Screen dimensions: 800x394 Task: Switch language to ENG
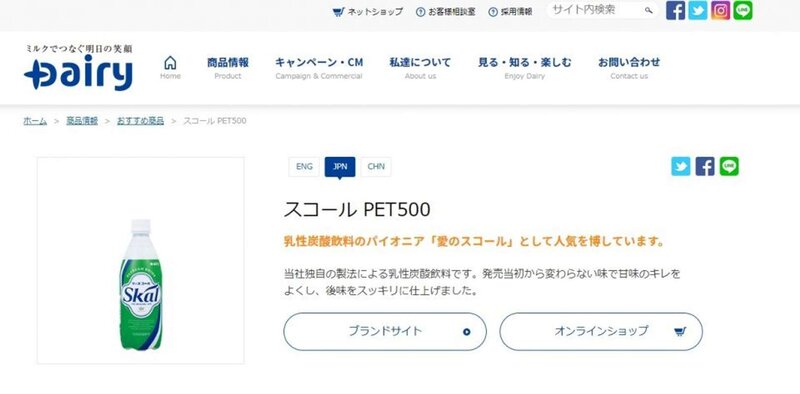(304, 167)
